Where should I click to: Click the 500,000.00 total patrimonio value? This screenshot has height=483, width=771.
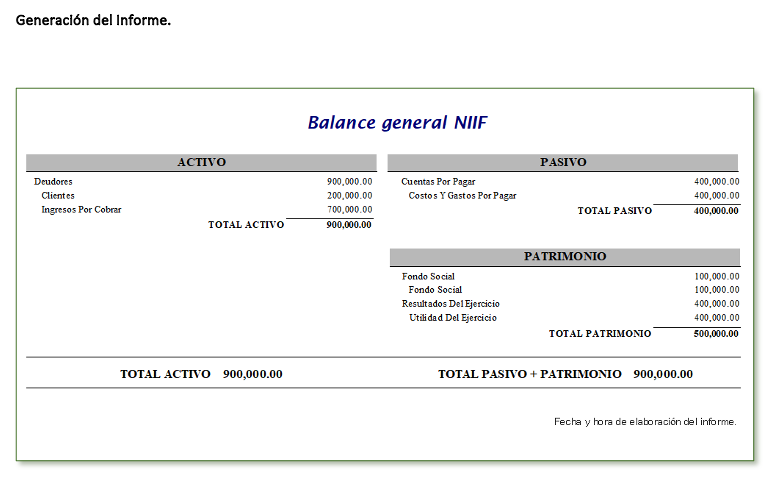(716, 334)
